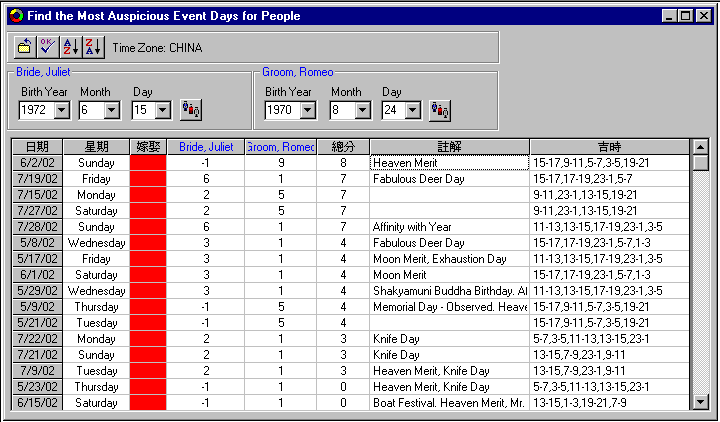Expand the Bride Day dropdown
The width and height of the screenshot is (720, 422).
(x=165, y=110)
